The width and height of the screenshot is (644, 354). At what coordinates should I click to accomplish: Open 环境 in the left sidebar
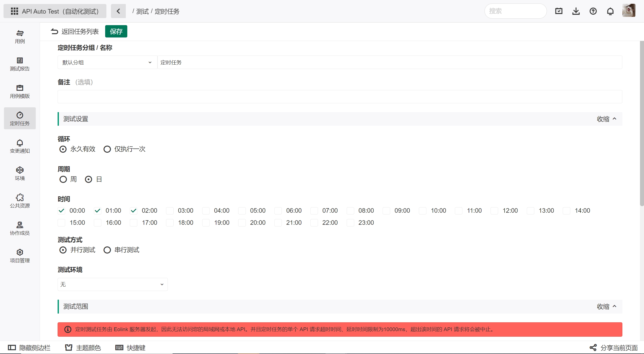pyautogui.click(x=20, y=173)
